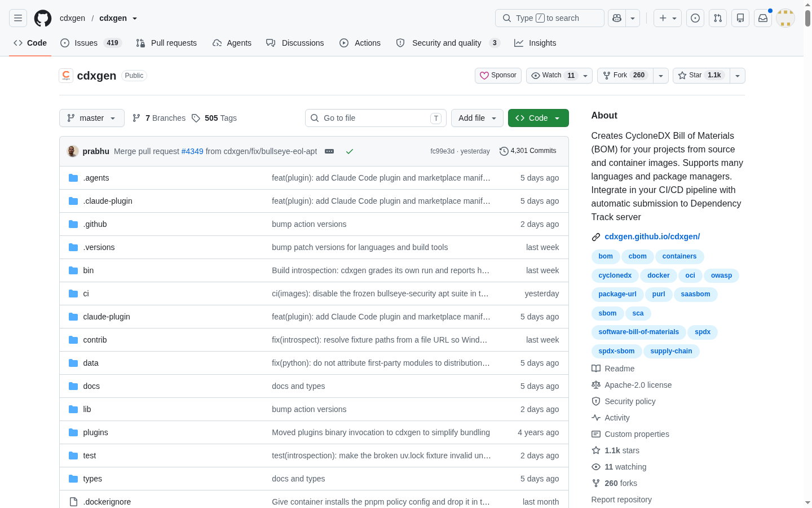This screenshot has height=508, width=812.
Task: Click the watching eye icon in About
Action: 596,467
